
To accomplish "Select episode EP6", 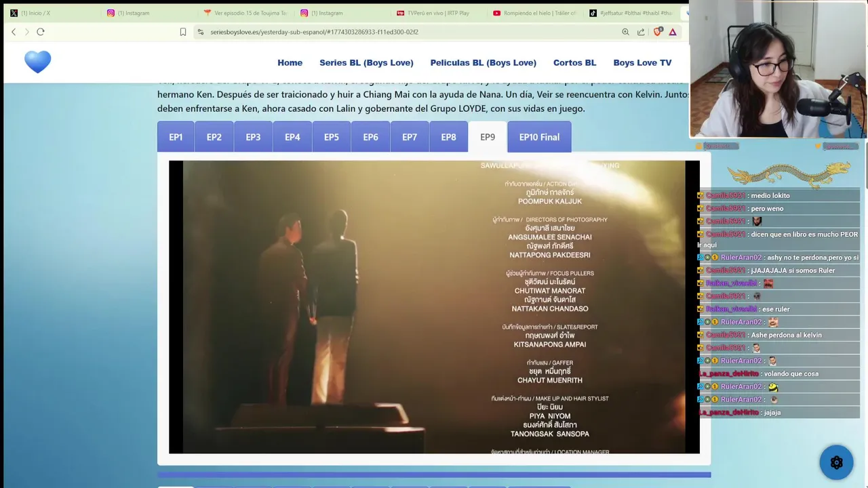I will [370, 137].
